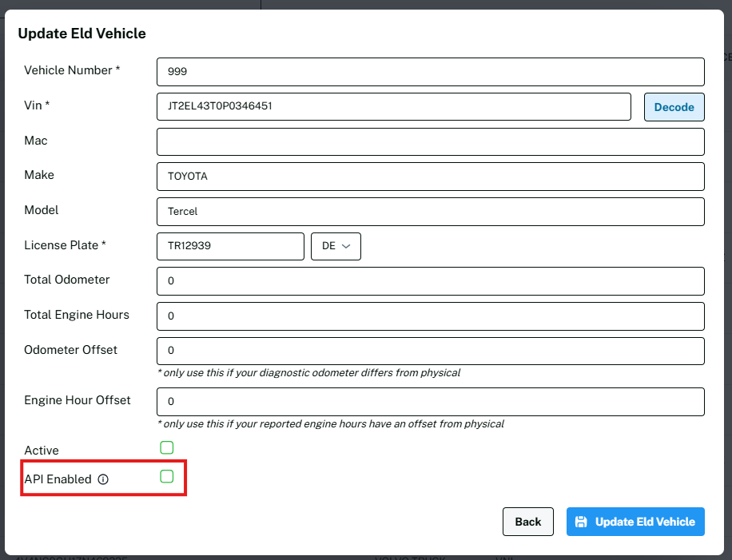Click the Total Engine Hours field

pos(430,316)
